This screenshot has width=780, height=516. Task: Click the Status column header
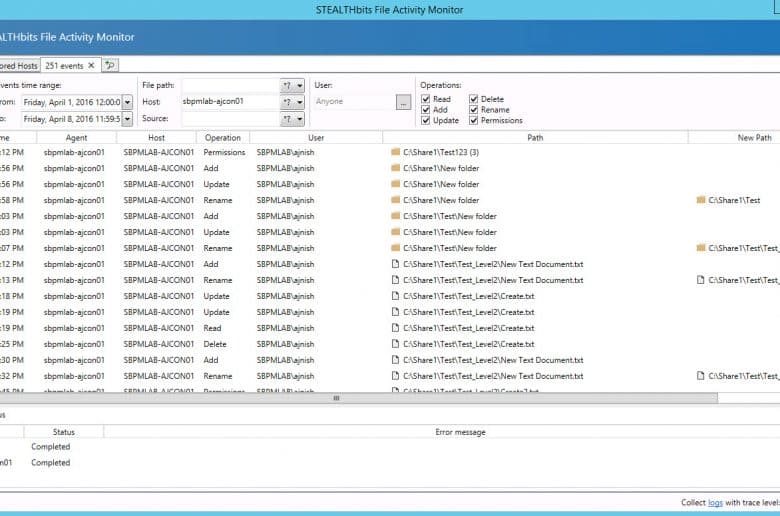click(64, 432)
